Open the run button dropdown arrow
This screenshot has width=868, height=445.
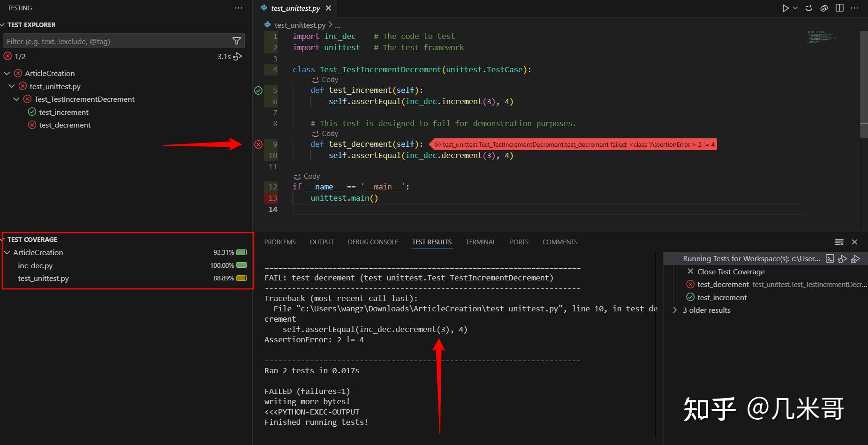(795, 8)
